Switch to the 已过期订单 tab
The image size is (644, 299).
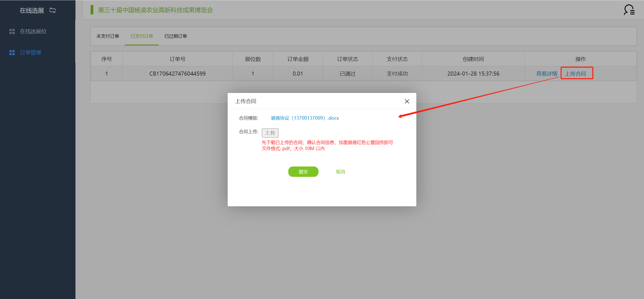coord(176,36)
